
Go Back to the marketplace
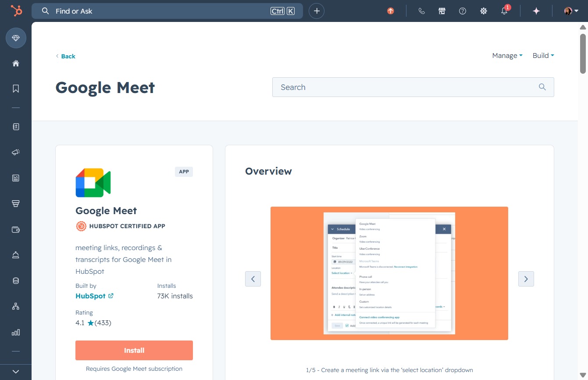(x=65, y=56)
